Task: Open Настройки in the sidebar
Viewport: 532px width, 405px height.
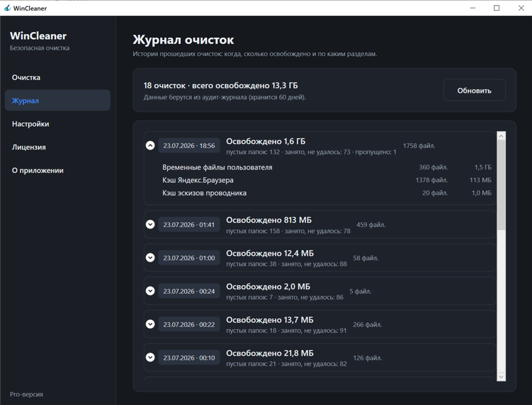Action: pos(57,124)
